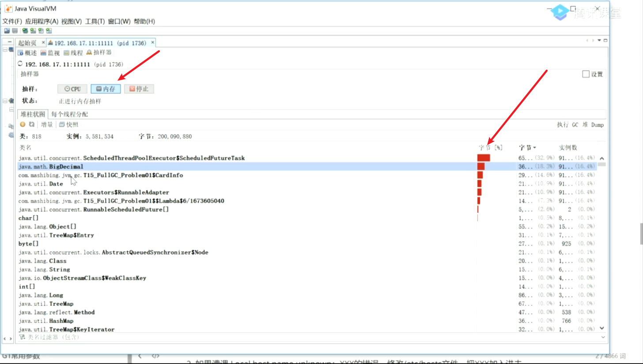The width and height of the screenshot is (643, 364).
Task: Click 堆 Dump button
Action: point(593,125)
